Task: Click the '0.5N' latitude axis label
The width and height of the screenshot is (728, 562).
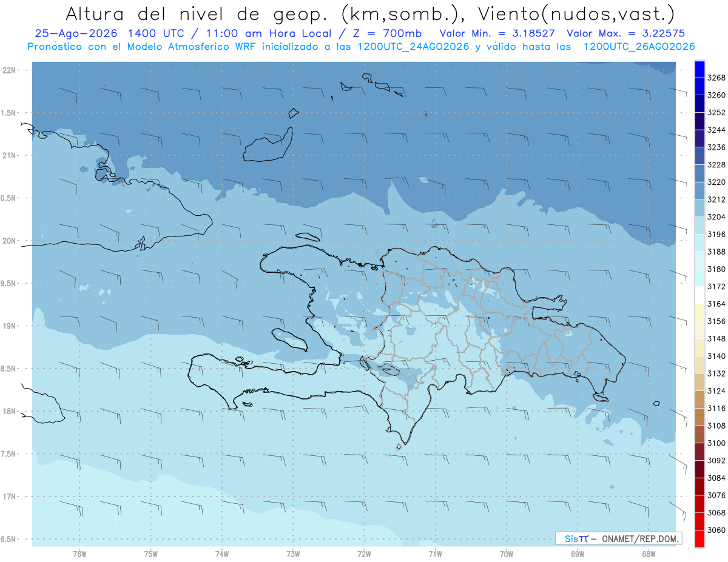Action: (x=9, y=198)
